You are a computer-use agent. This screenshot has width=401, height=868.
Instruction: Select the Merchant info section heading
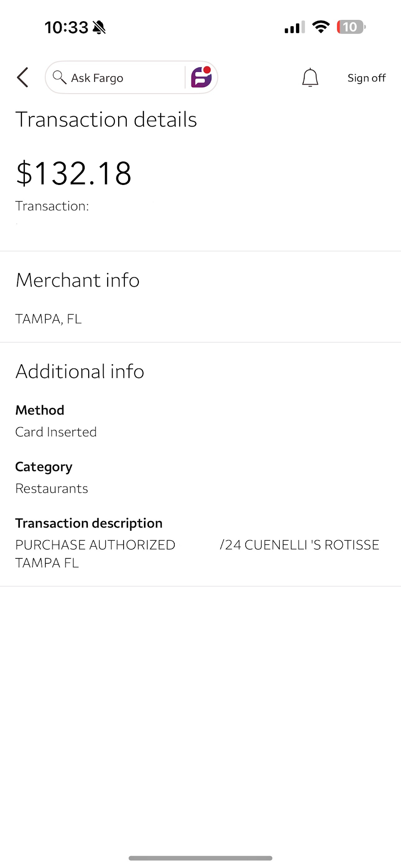77,280
